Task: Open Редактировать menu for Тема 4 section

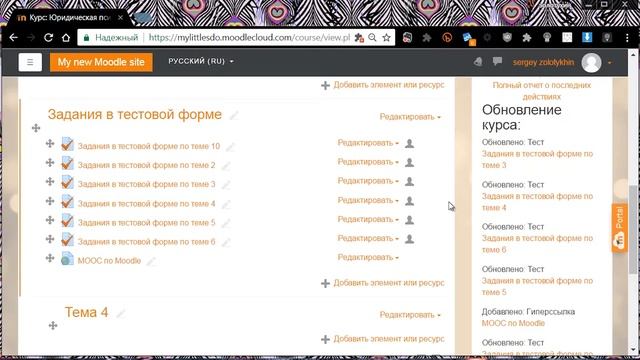Action: pos(410,315)
